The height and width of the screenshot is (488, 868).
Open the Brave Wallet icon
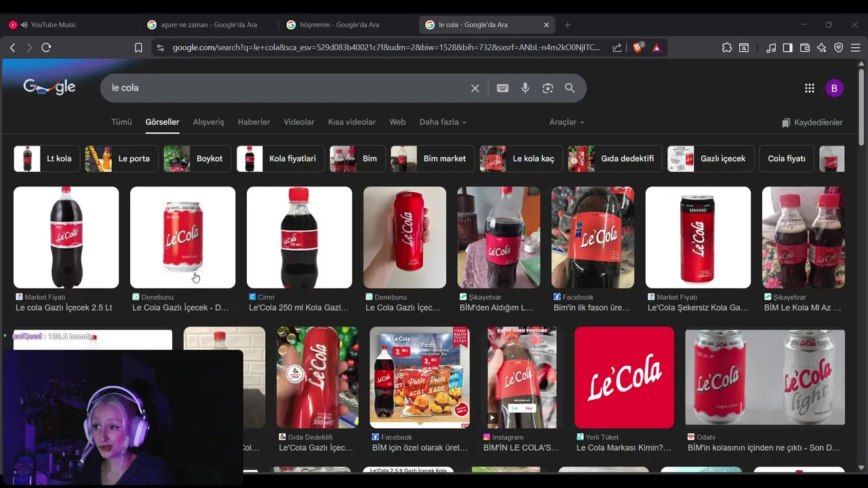point(805,47)
